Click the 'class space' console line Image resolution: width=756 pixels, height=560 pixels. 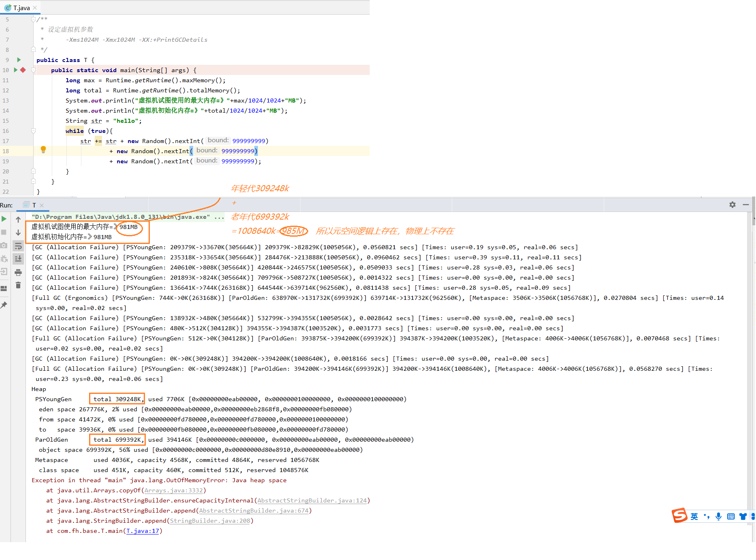(174, 470)
